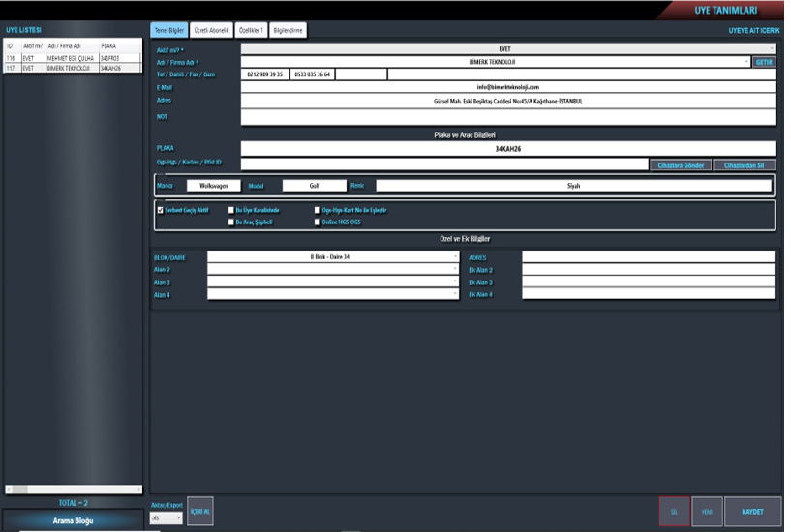Check the Bu Araç Şüpheli option
This screenshot has height=532, width=791.
pos(230,222)
